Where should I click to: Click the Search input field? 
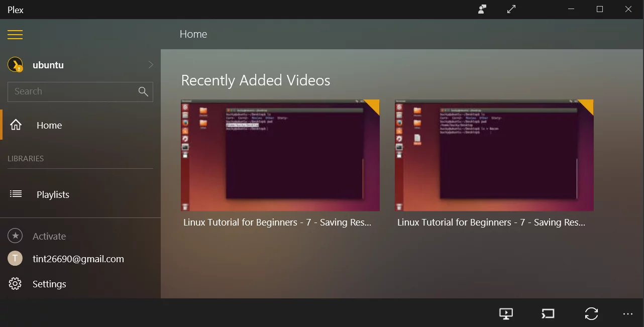(80, 91)
